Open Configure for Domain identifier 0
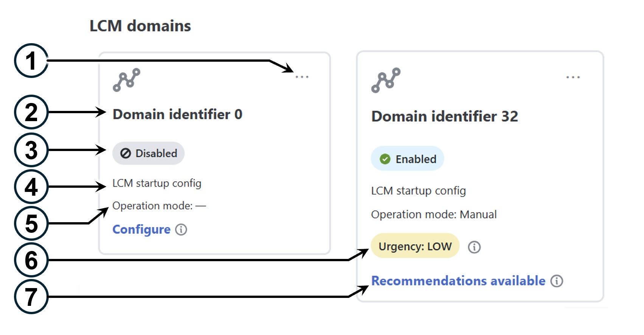This screenshot has height=335, width=644. [141, 229]
